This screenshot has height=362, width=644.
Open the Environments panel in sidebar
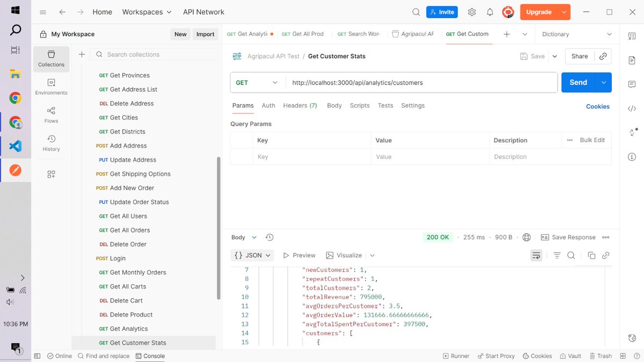click(51, 85)
